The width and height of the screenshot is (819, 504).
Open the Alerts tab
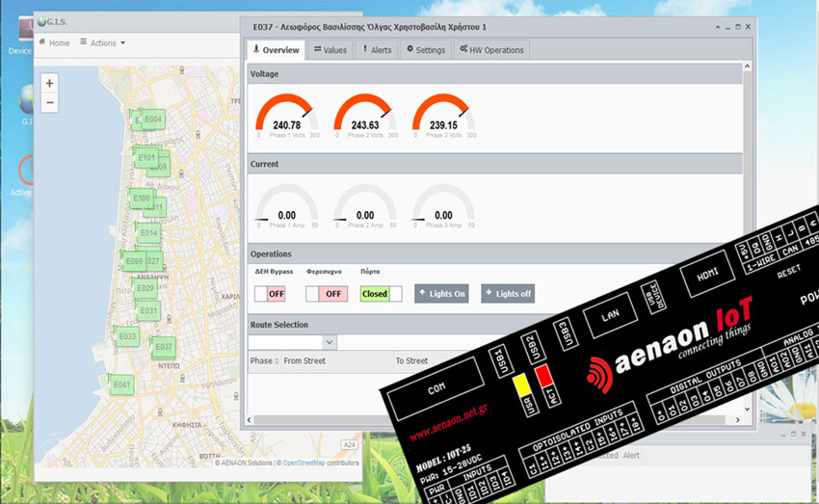(x=377, y=50)
